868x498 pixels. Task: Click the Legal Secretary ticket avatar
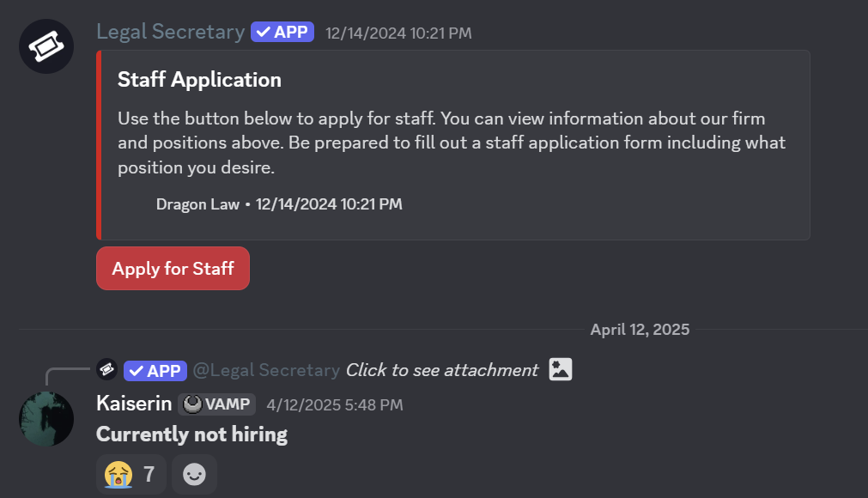click(46, 46)
